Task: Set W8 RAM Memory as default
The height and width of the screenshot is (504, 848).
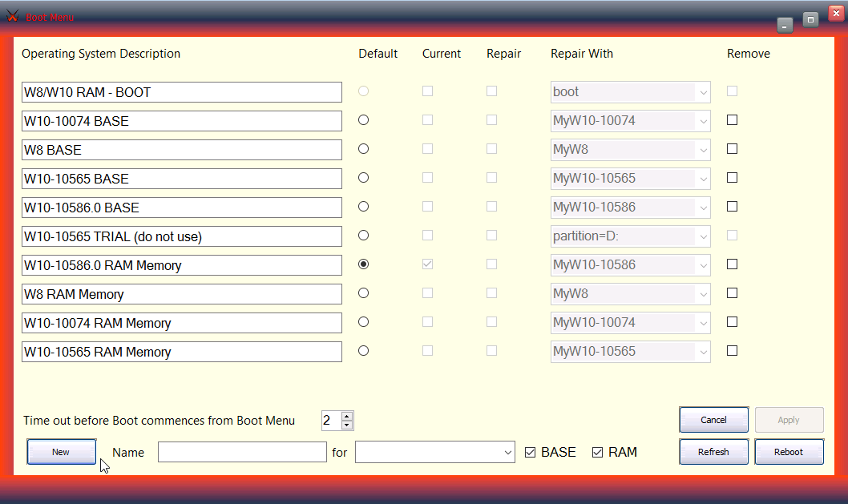Action: pos(363,293)
